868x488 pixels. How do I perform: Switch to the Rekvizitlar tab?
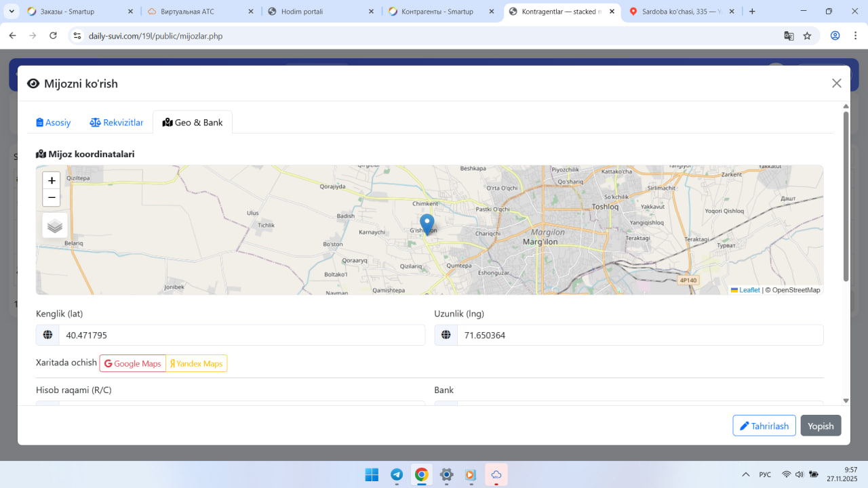pyautogui.click(x=117, y=123)
